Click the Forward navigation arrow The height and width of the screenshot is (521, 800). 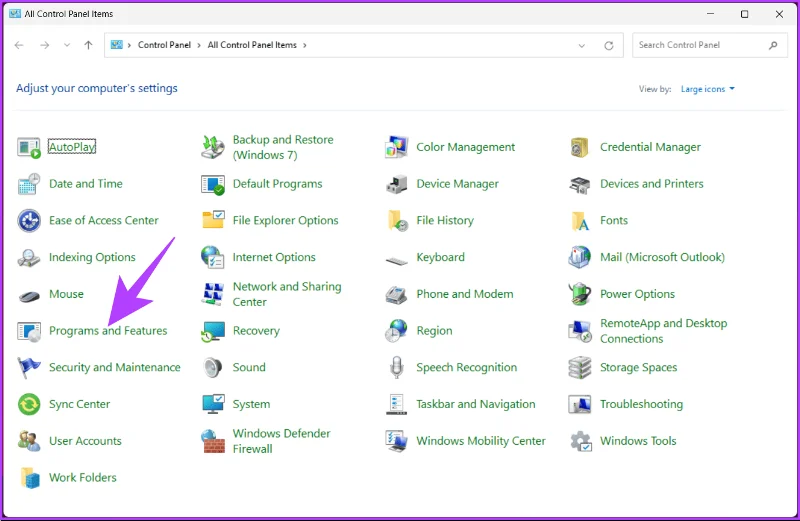click(x=44, y=45)
